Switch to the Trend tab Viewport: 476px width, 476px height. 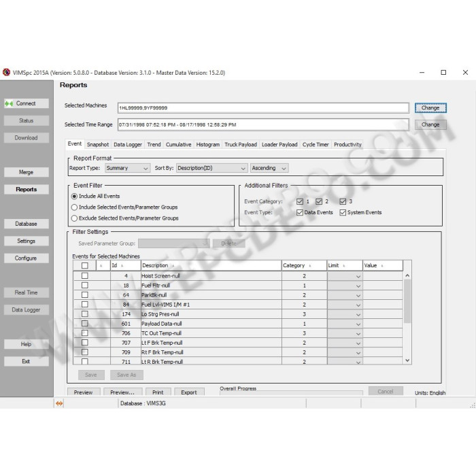tap(154, 145)
